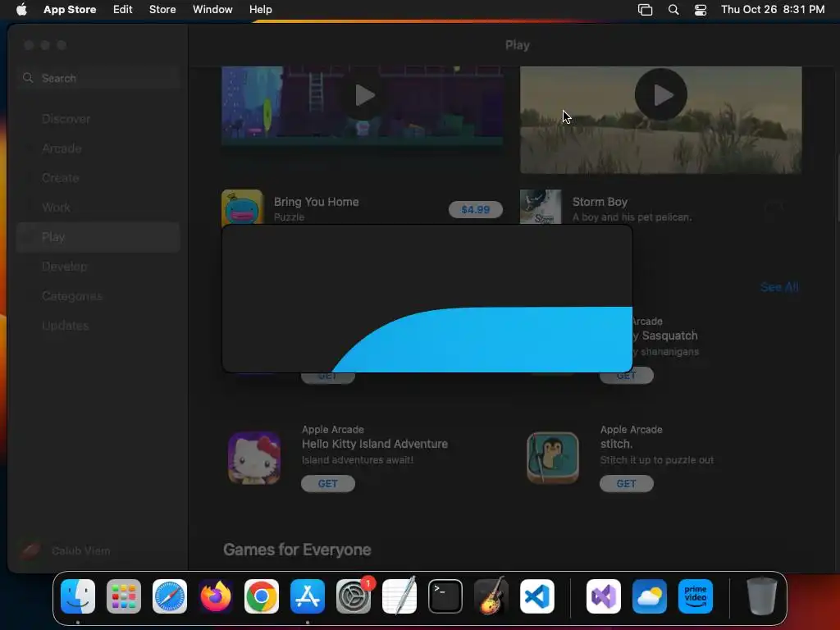The image size is (840, 630).
Task: Open Launchpad in the dock
Action: (x=124, y=596)
